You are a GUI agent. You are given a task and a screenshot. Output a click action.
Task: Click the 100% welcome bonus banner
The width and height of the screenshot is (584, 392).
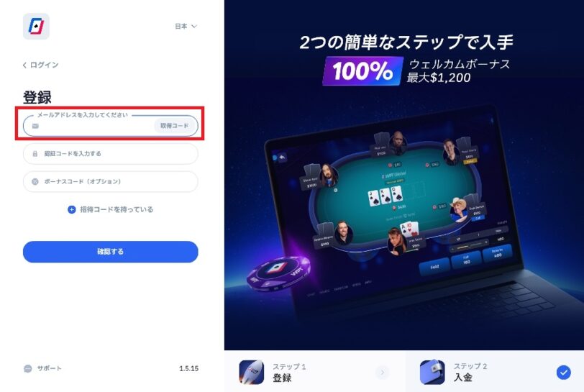click(362, 70)
